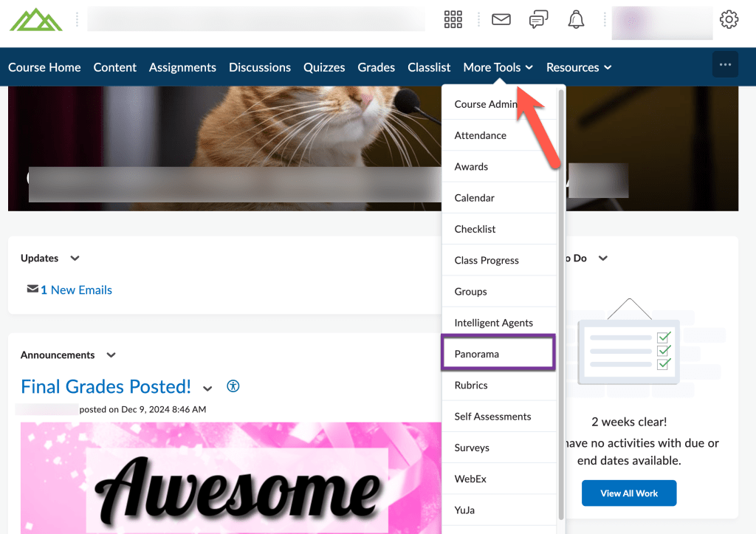Open the email envelope icon in the header

coord(501,19)
